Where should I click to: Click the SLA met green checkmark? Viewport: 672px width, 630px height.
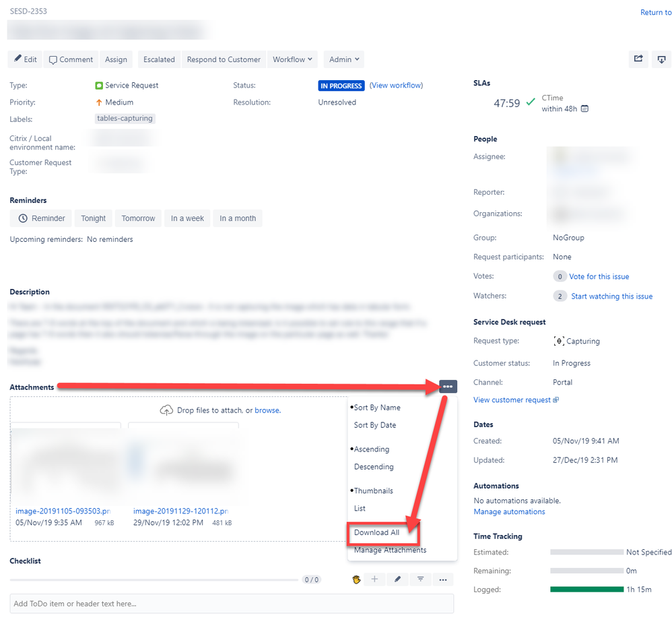[x=531, y=102]
